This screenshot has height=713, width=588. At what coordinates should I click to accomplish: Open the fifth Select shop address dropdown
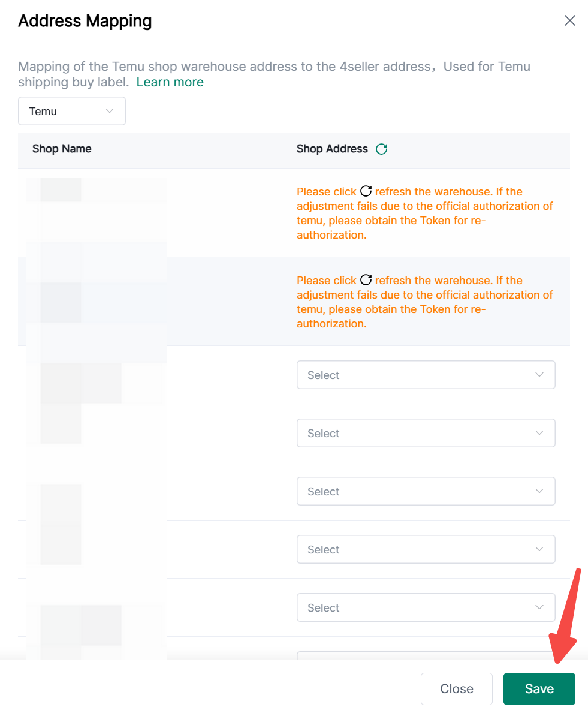click(426, 607)
